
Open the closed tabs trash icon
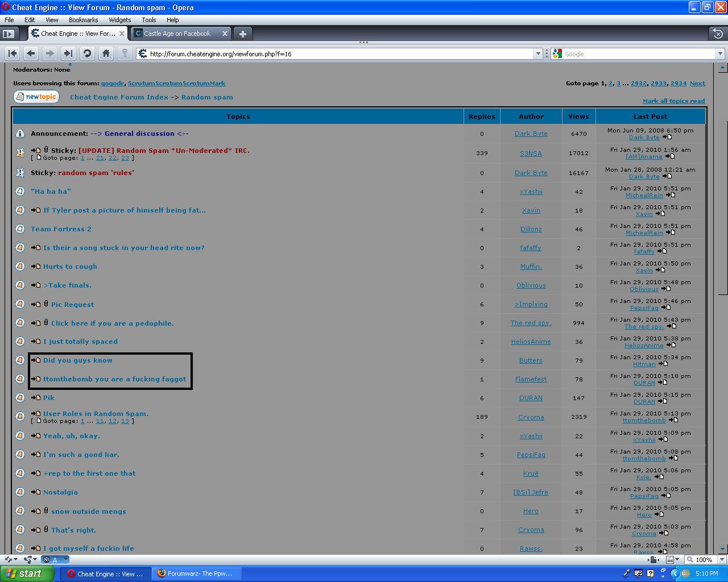coord(718,34)
